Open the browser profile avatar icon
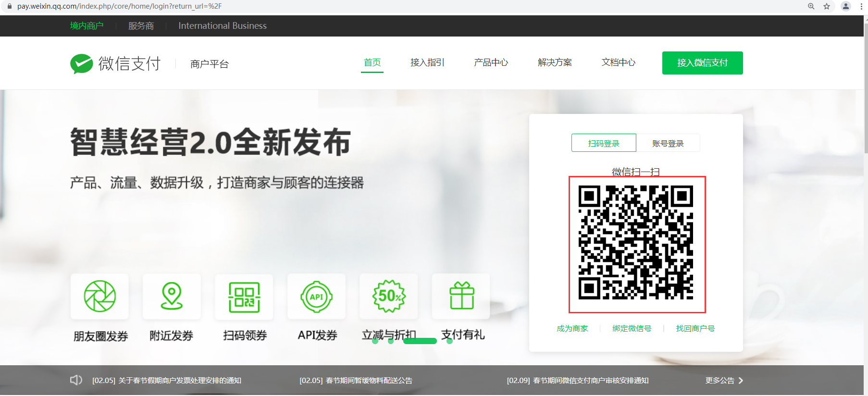 click(x=846, y=6)
